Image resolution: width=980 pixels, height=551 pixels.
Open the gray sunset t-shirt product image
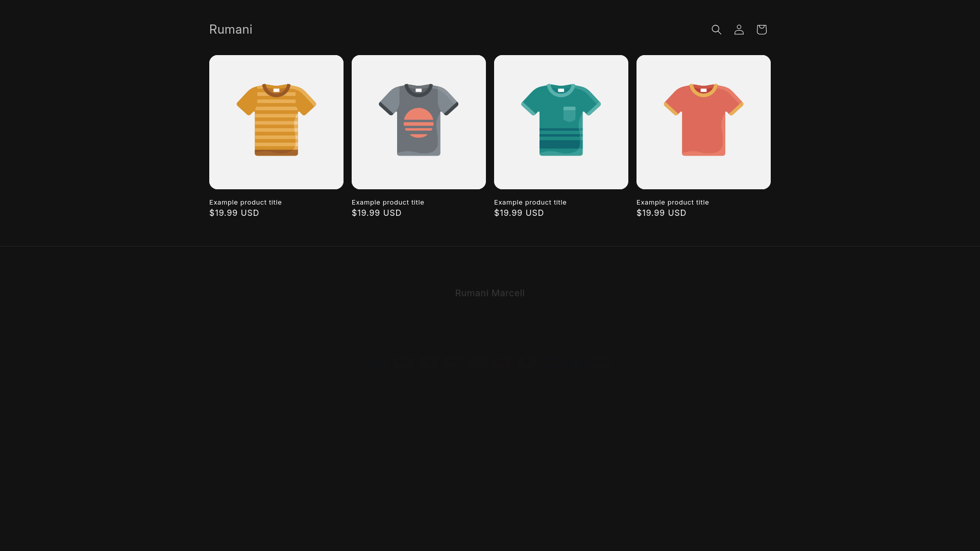419,122
